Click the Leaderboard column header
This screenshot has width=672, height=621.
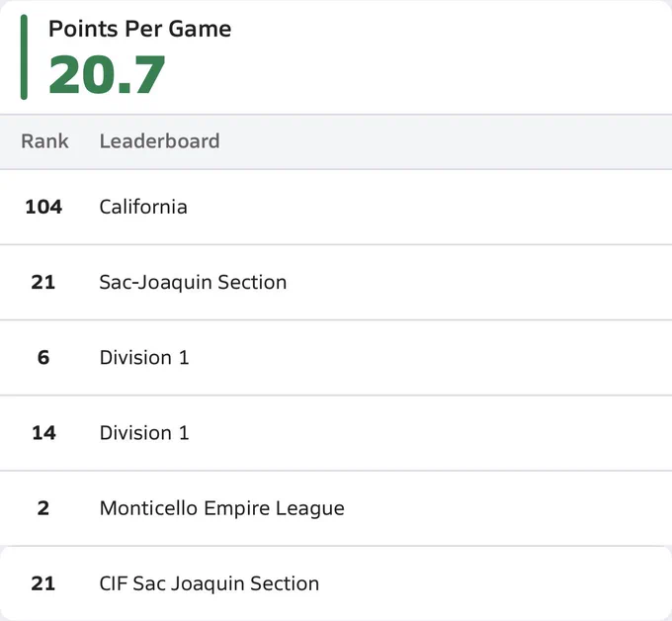[159, 141]
